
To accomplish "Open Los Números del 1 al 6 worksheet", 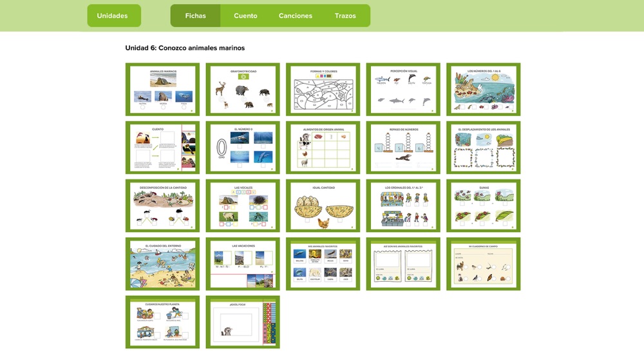I will [484, 89].
